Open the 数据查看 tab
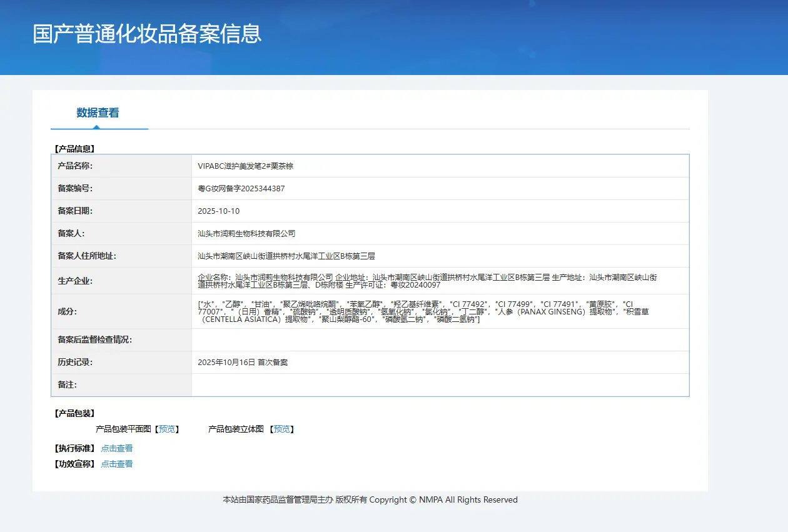This screenshot has height=532, width=788. coord(98,113)
